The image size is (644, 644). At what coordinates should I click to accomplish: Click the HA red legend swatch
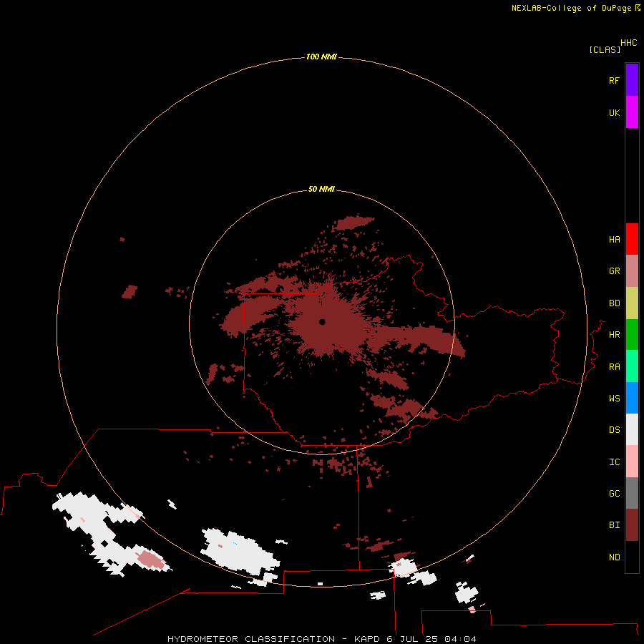[632, 239]
